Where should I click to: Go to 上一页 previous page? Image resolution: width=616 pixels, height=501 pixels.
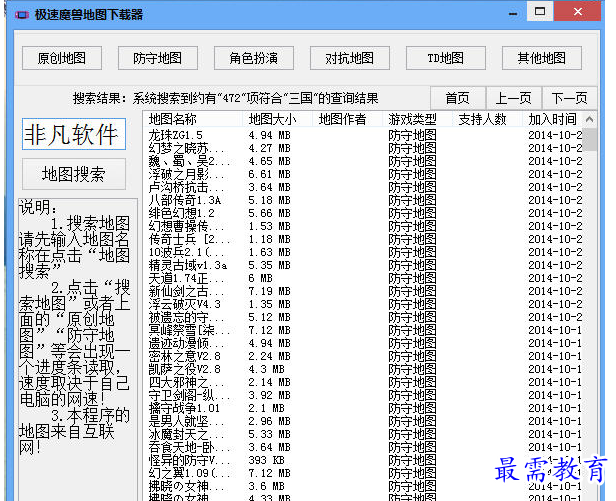[x=514, y=98]
